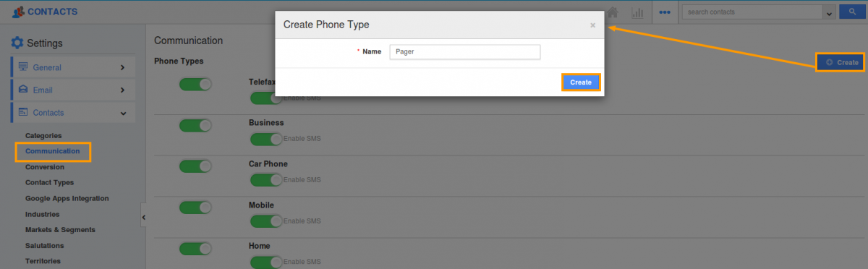Expand the Email settings chevron
Viewport: 868px width, 269px height.
[122, 90]
